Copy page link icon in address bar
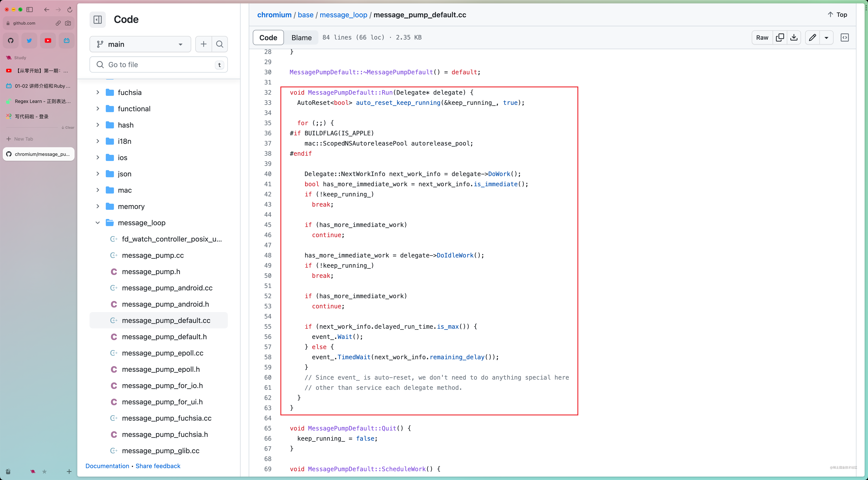This screenshot has height=480, width=868. pyautogui.click(x=58, y=23)
